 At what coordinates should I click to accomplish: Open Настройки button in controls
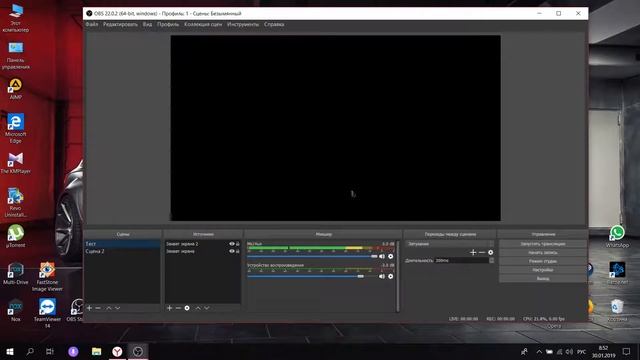pos(543,270)
